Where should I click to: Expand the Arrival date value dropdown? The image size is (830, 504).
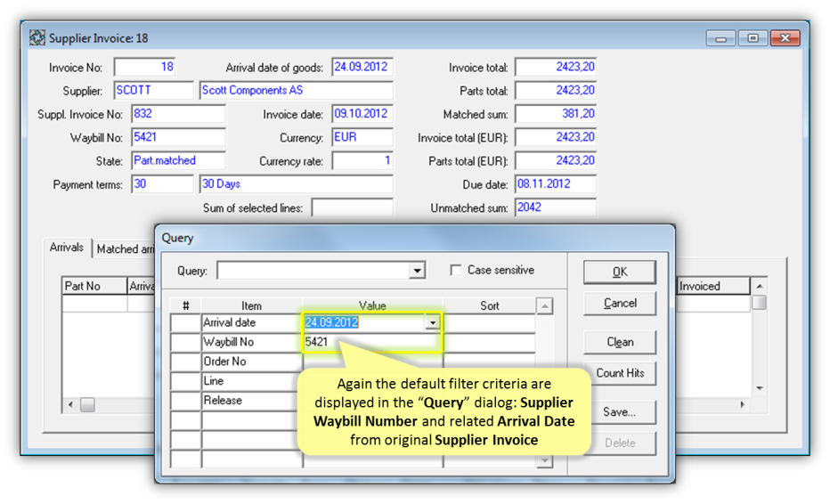433,323
